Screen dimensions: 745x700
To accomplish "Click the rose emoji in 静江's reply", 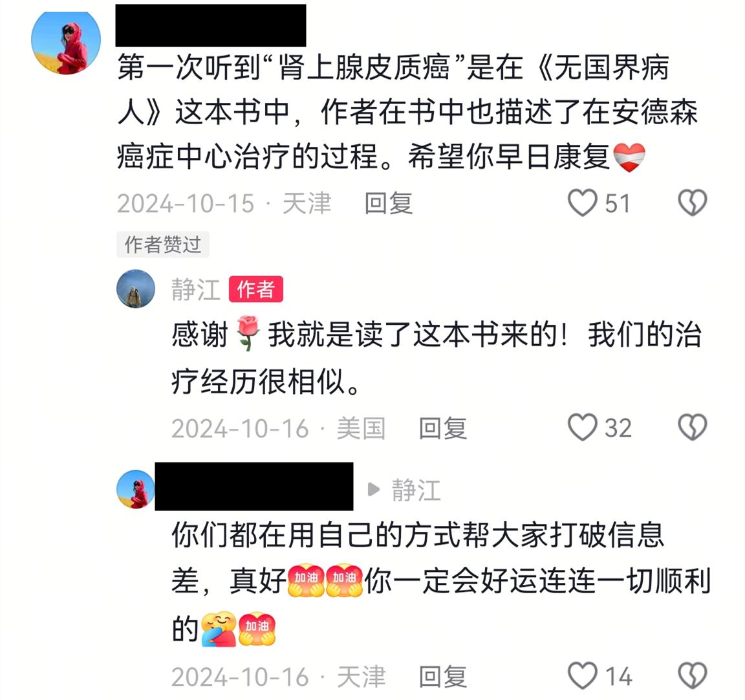I will pos(248,333).
